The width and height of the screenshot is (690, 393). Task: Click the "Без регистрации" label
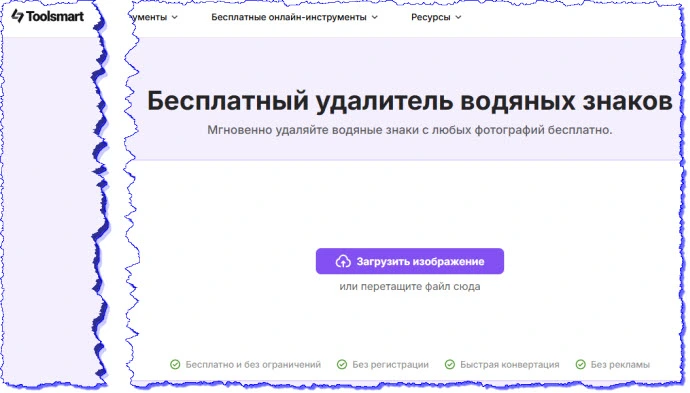point(390,364)
